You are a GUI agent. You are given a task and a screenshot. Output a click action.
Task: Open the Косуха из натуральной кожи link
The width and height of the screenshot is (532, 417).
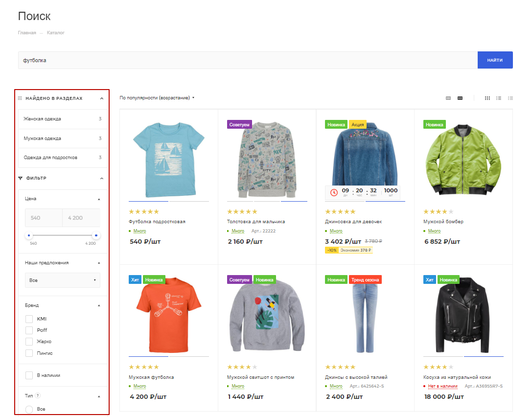(457, 377)
